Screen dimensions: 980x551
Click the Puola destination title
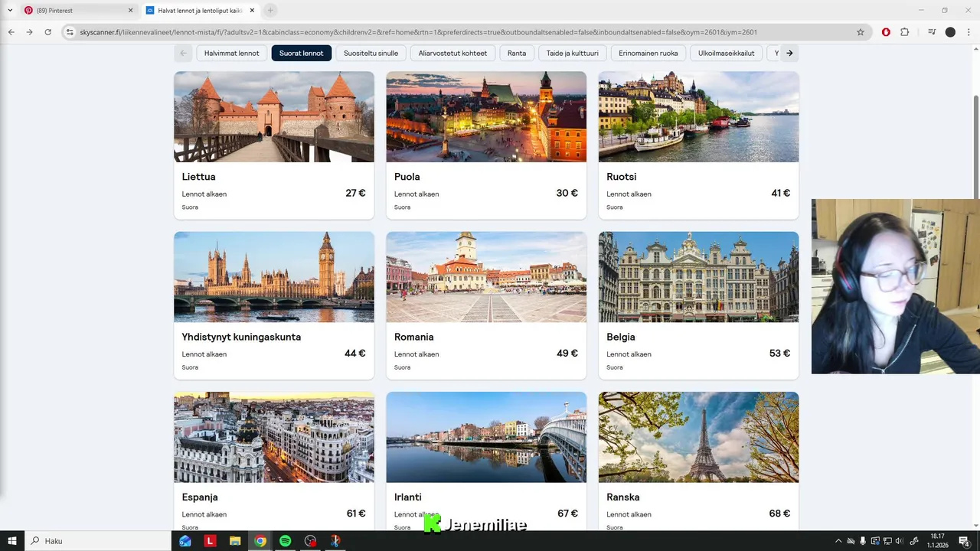tap(407, 177)
